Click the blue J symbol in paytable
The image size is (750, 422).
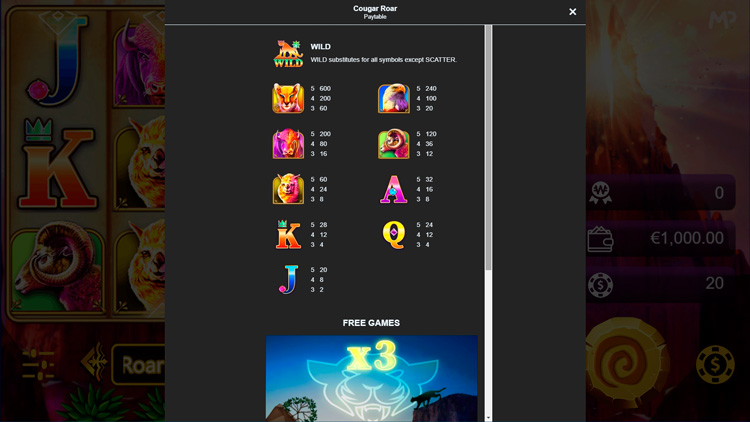(x=288, y=280)
